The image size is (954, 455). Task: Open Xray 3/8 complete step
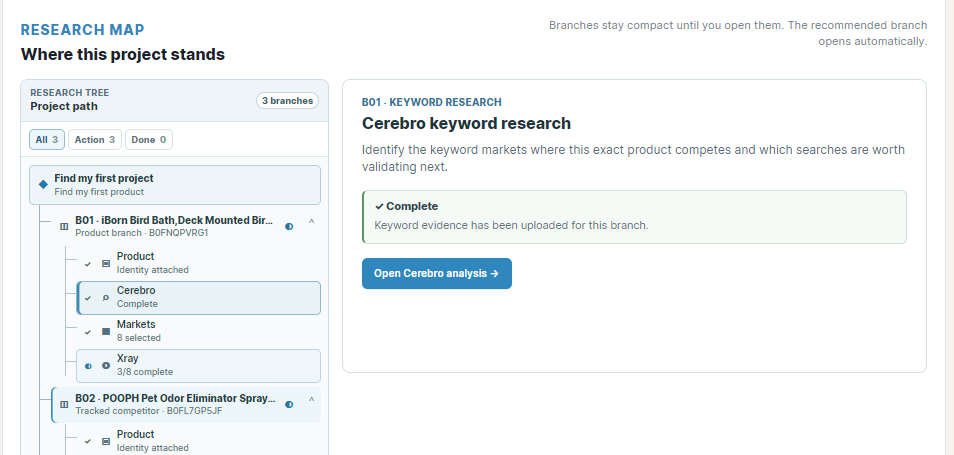tap(198, 366)
